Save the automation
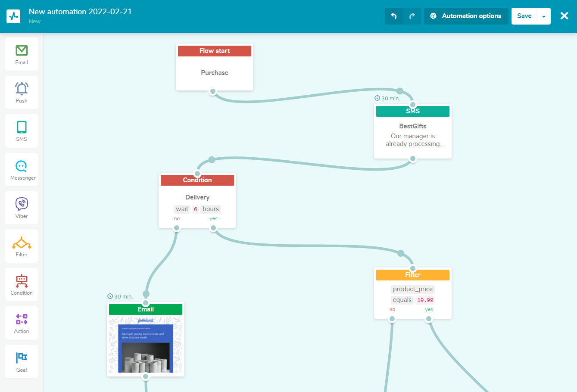The height and width of the screenshot is (392, 577). click(524, 16)
